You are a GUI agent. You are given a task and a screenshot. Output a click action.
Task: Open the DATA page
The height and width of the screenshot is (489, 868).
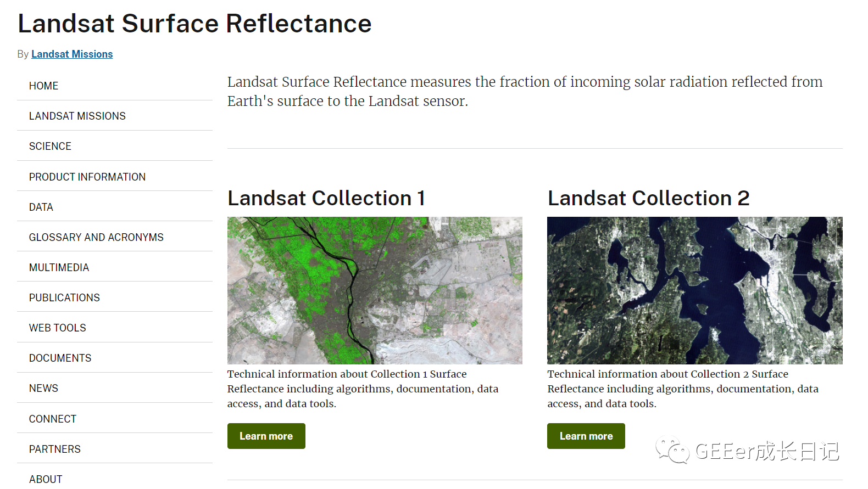point(41,206)
